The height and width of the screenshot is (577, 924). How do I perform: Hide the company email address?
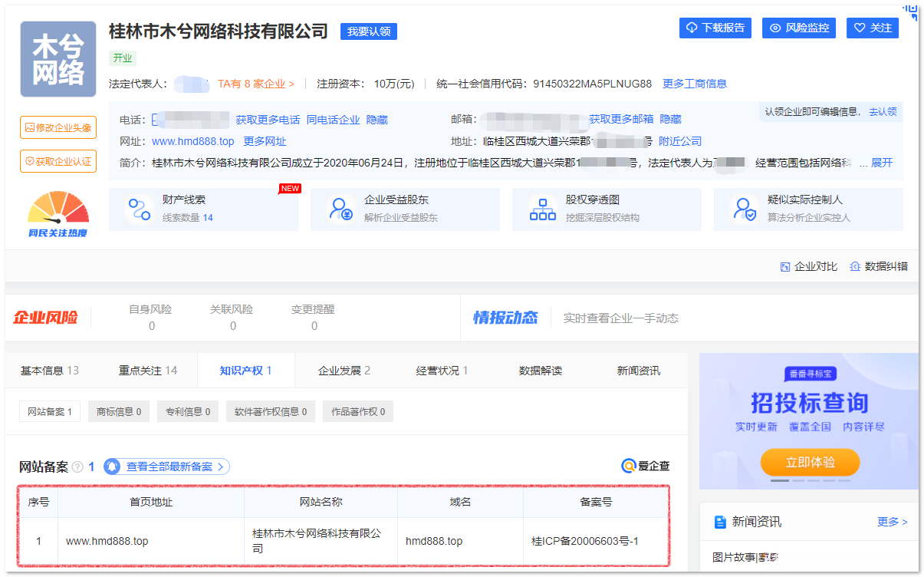click(669, 119)
